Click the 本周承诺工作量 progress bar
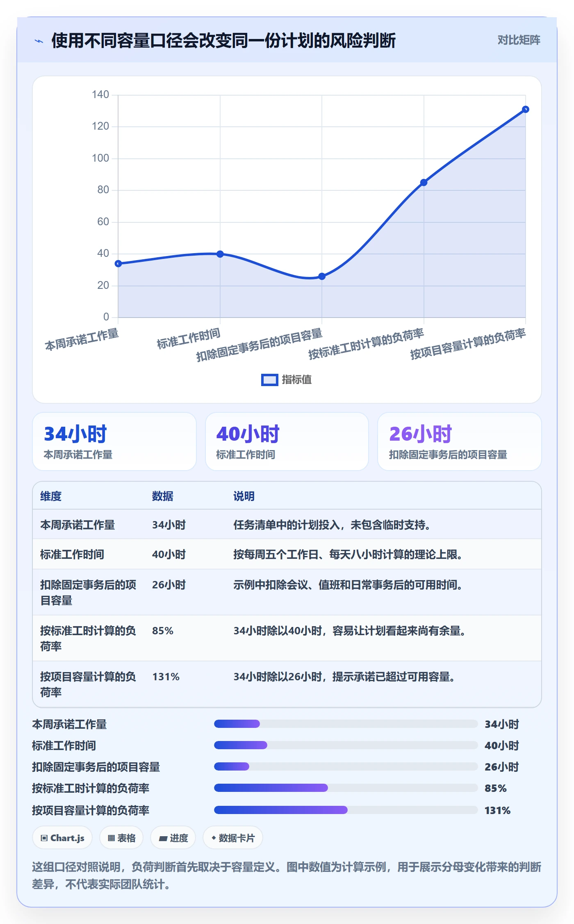Image resolution: width=574 pixels, height=924 pixels. click(x=346, y=724)
